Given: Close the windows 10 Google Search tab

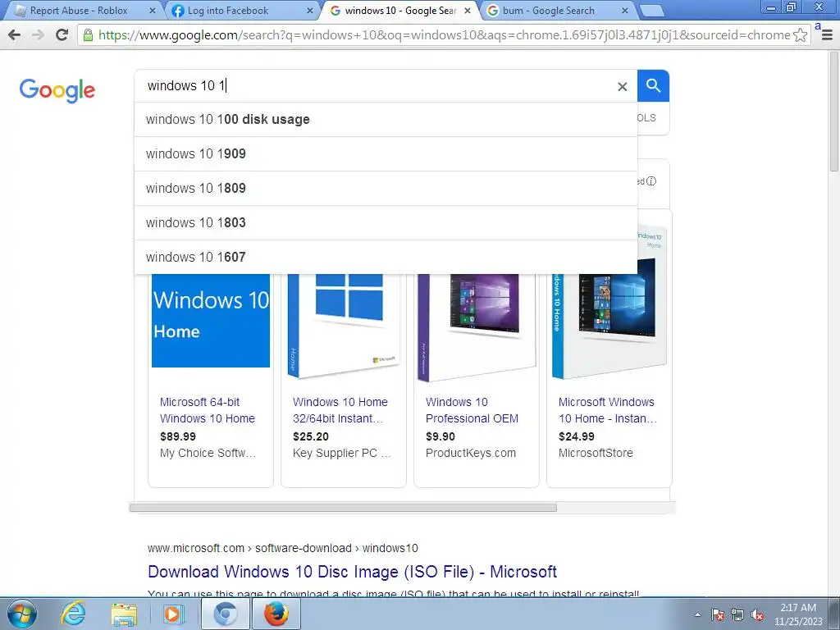Looking at the screenshot, I should click(467, 10).
